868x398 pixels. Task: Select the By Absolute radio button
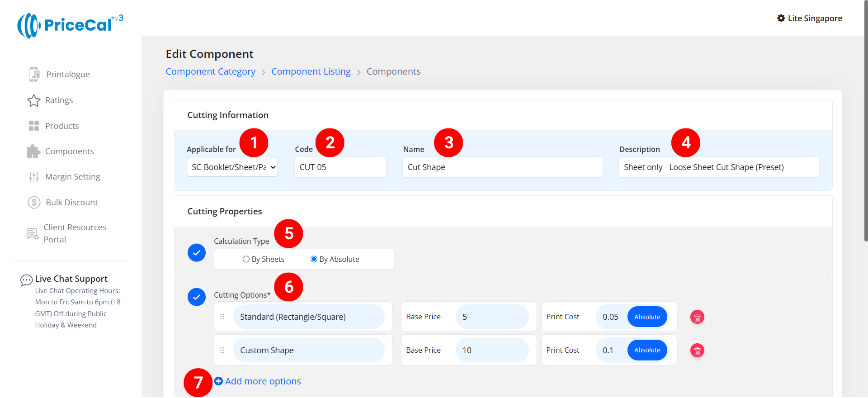pyautogui.click(x=314, y=259)
